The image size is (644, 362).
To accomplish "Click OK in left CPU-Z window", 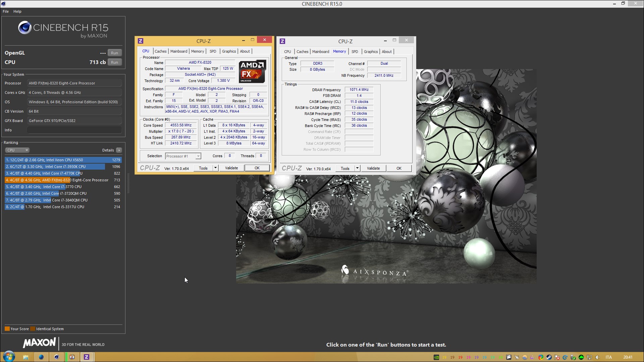I will 257,168.
